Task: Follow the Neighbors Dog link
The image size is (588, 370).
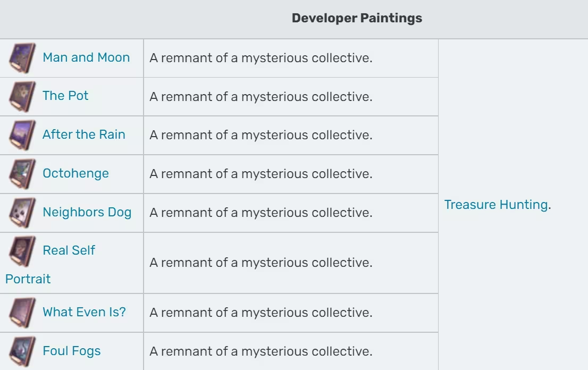Action: tap(87, 212)
